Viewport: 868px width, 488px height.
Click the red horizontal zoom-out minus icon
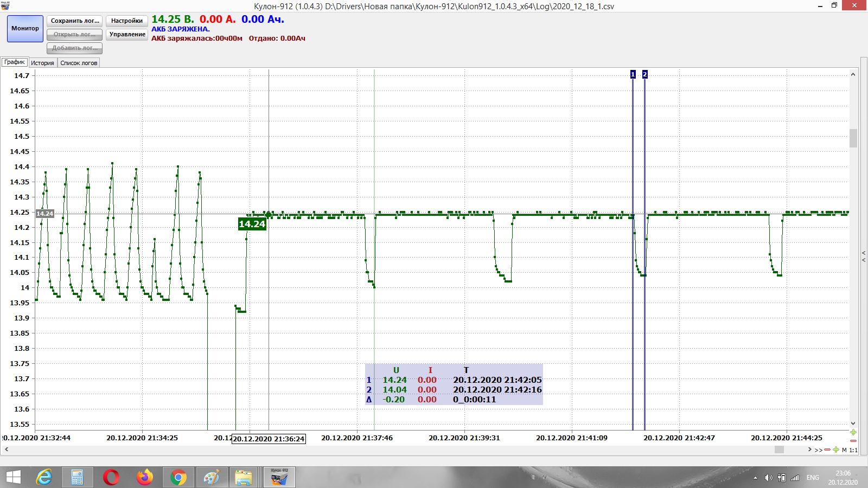[x=827, y=450]
